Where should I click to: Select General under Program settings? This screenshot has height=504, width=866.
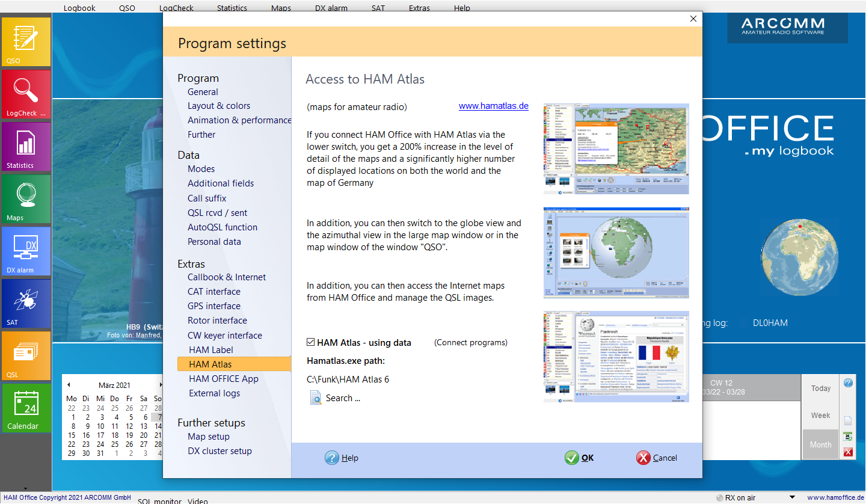tap(203, 92)
